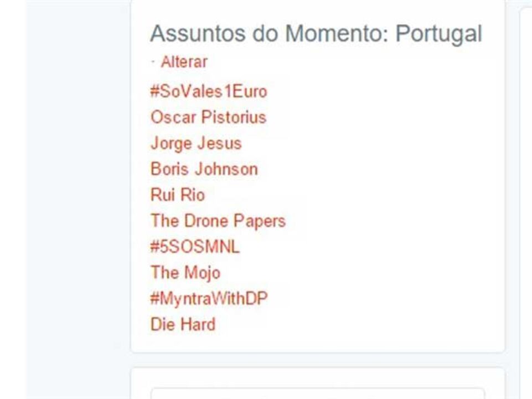Viewport: 532px width, 399px height.
Task: Select the Jorge Jesus trend
Action: click(x=196, y=144)
